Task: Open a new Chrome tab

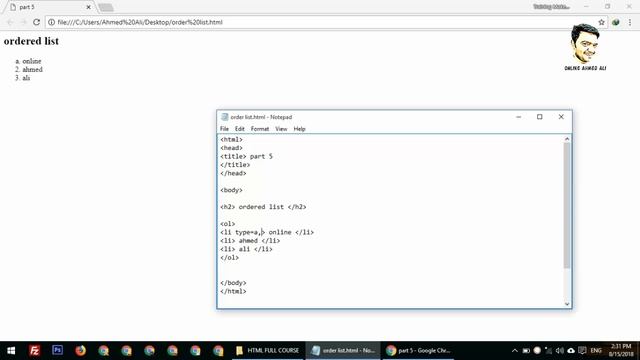Action: 106,7
